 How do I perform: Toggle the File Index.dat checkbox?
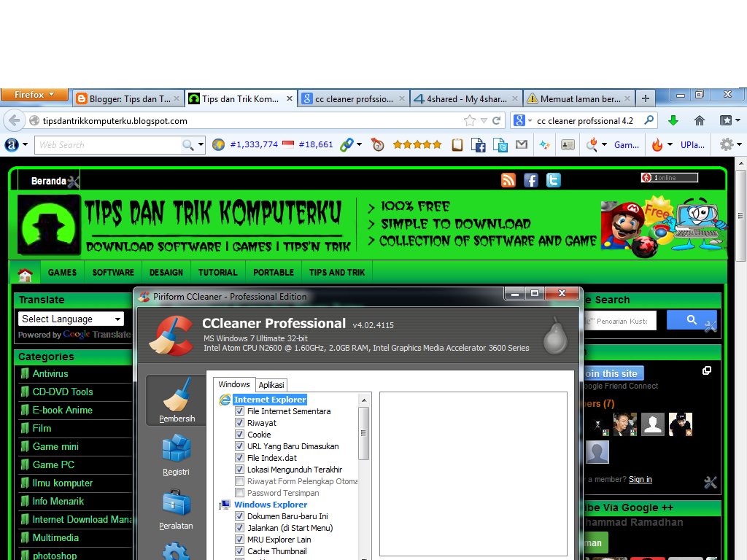pyautogui.click(x=239, y=458)
